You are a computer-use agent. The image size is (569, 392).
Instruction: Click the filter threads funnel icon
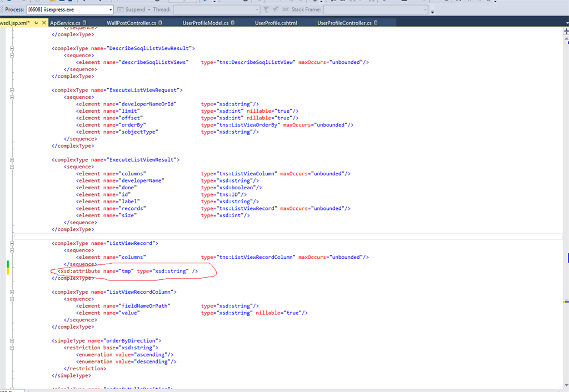(266, 10)
